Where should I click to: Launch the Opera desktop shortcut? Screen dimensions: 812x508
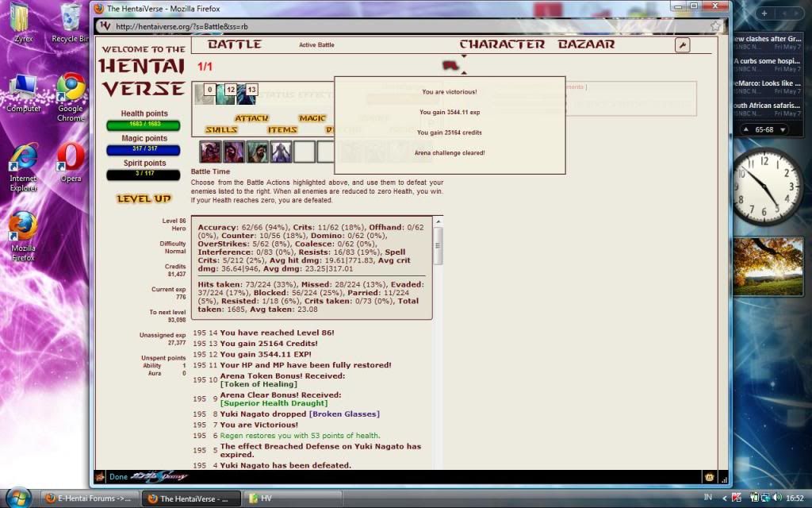click(71, 163)
